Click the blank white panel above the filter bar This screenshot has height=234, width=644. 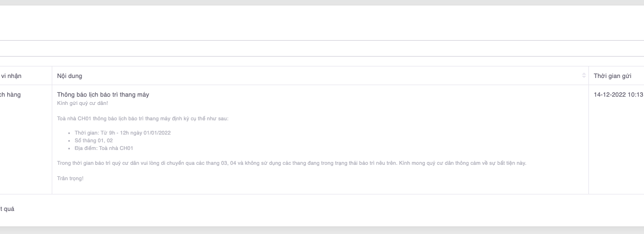(x=322, y=23)
